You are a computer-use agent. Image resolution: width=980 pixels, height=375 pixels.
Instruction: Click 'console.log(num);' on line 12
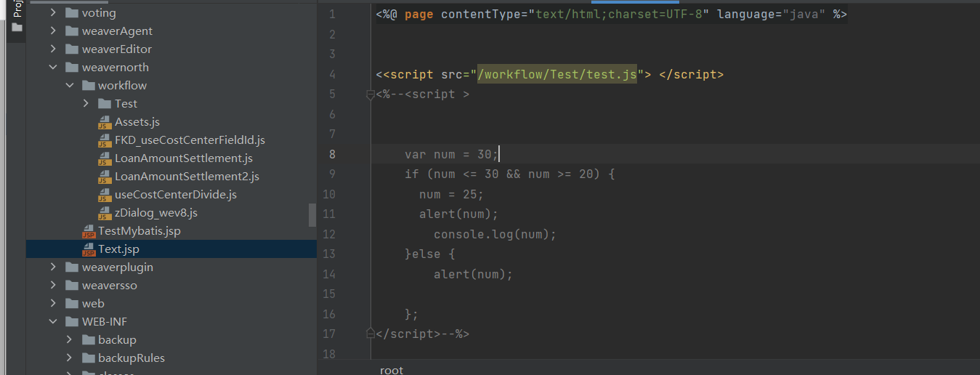click(495, 234)
